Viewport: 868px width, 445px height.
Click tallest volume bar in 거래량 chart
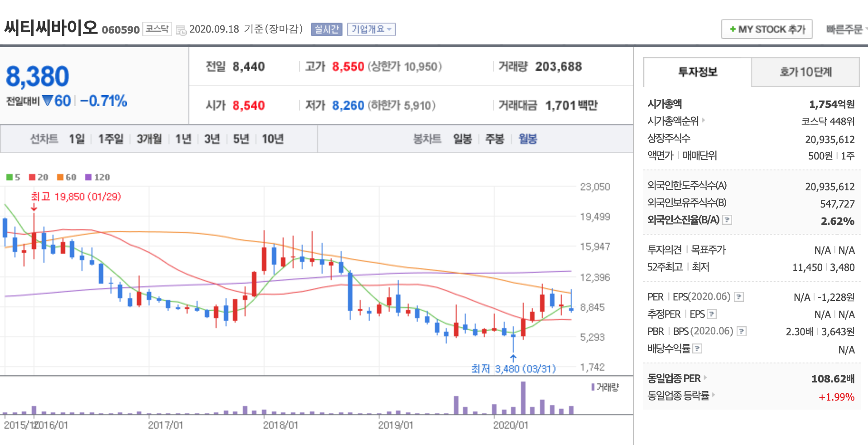tap(523, 398)
